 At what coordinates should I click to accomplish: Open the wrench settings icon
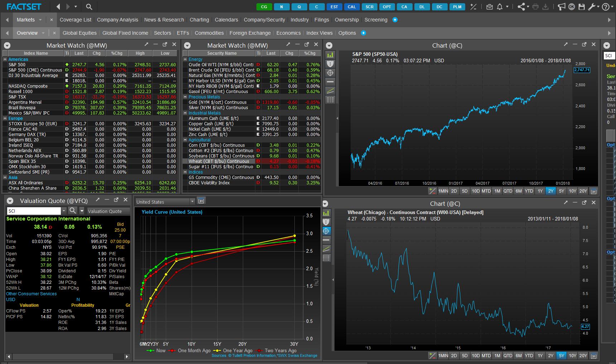coord(592,7)
